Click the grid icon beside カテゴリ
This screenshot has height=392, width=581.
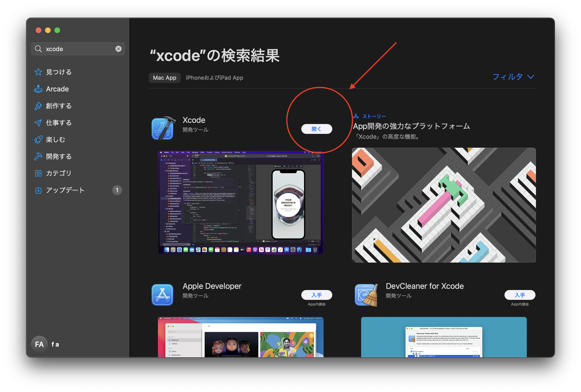point(38,173)
